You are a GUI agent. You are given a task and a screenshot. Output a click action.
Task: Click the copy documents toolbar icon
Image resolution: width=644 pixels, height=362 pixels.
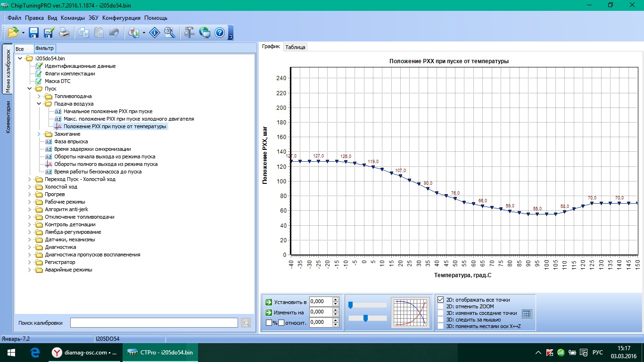(84, 33)
